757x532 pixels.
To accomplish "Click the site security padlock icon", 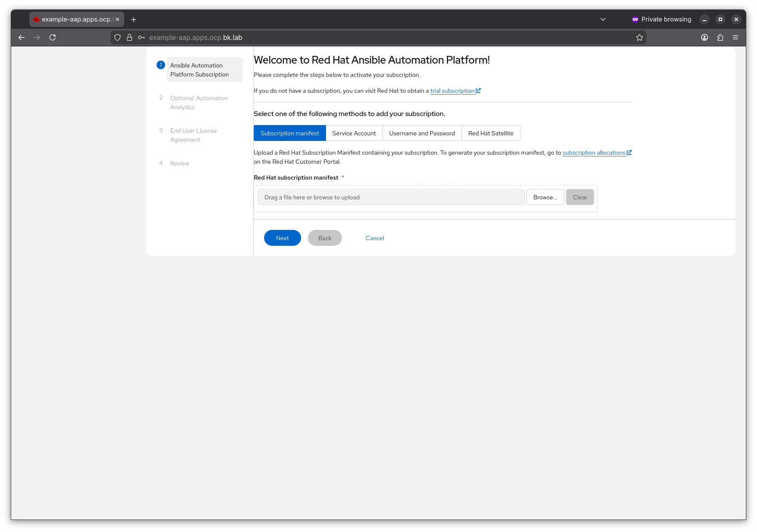I will pos(129,37).
